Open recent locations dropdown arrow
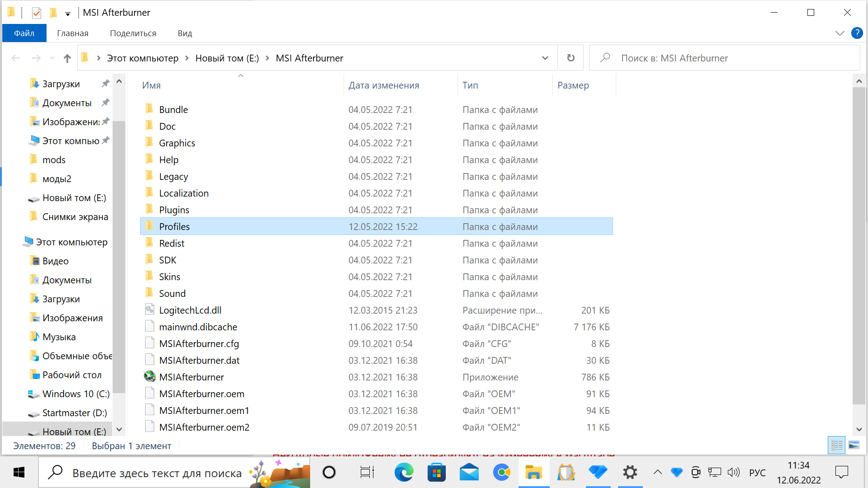The width and height of the screenshot is (868, 488). pos(52,58)
